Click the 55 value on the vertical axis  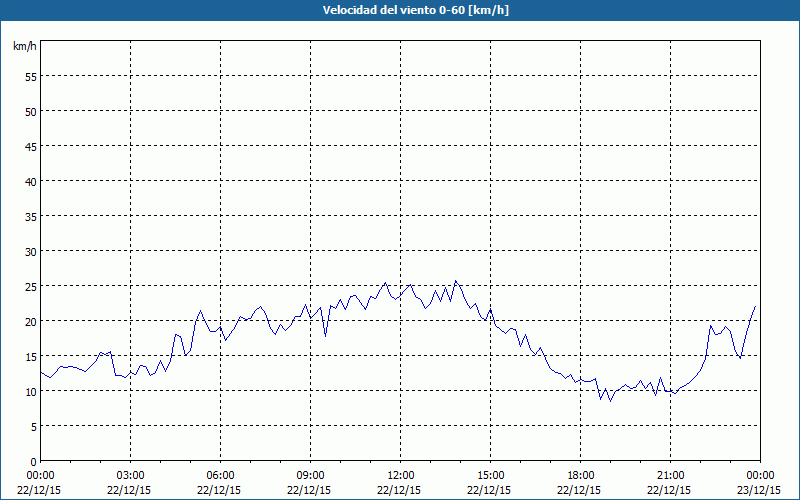coord(31,77)
